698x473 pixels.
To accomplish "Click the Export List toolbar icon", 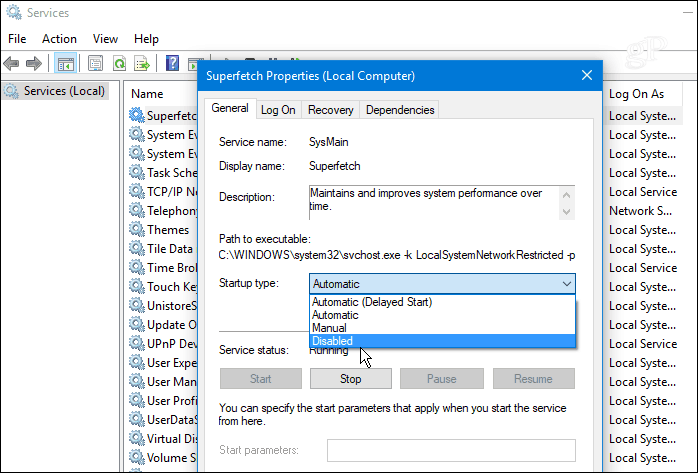I will [x=142, y=64].
